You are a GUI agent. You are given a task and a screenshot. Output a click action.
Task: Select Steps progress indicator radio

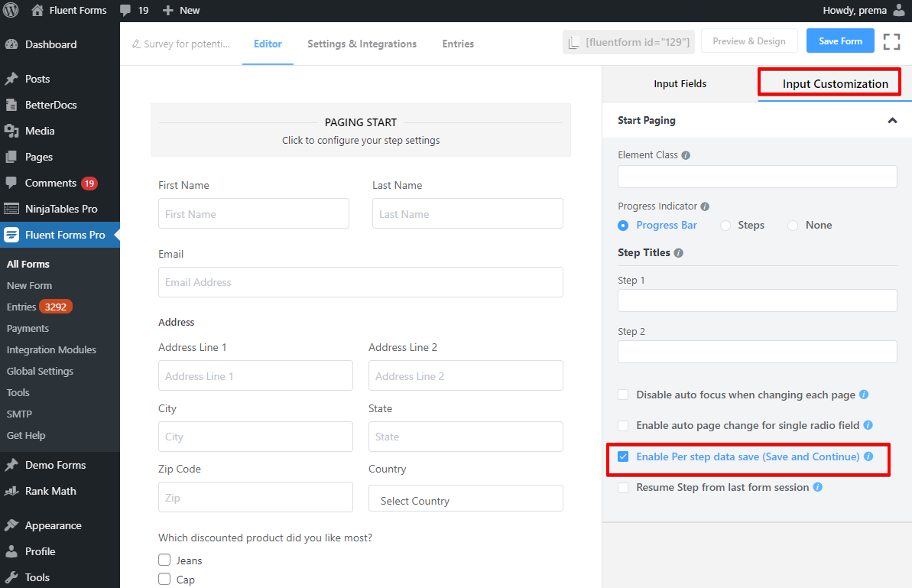725,225
